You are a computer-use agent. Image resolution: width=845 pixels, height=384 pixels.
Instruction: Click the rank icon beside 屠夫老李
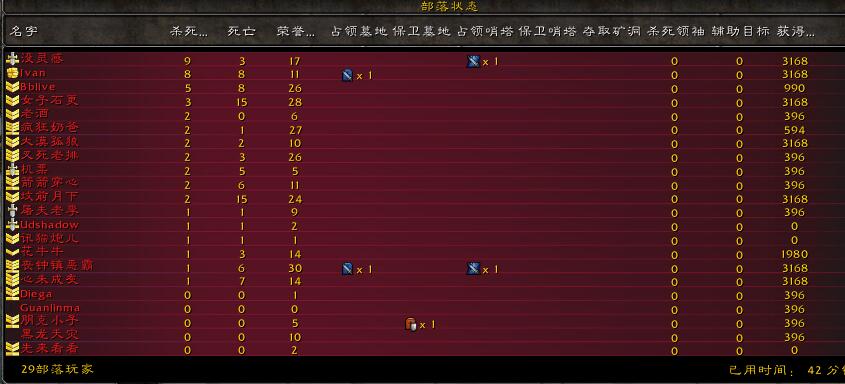click(x=12, y=211)
